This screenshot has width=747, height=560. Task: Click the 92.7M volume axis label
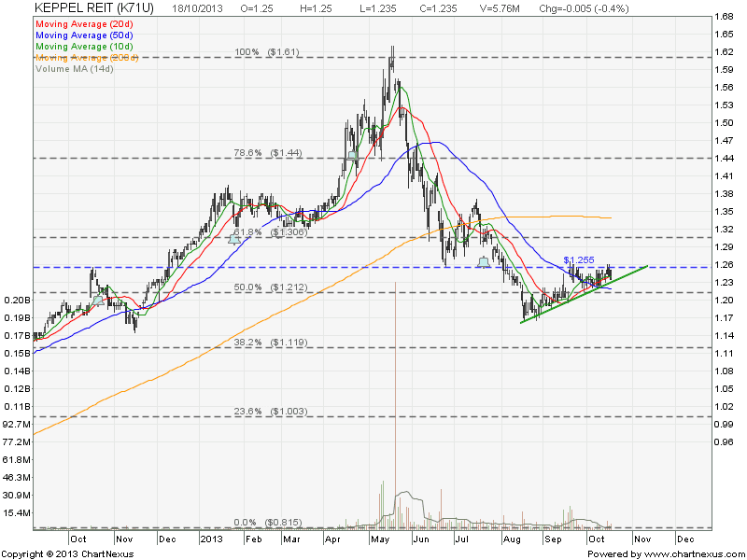pyautogui.click(x=17, y=425)
